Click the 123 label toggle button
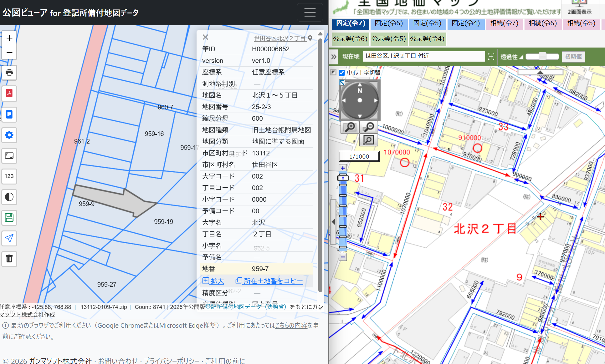This screenshot has width=605, height=364. 9,176
